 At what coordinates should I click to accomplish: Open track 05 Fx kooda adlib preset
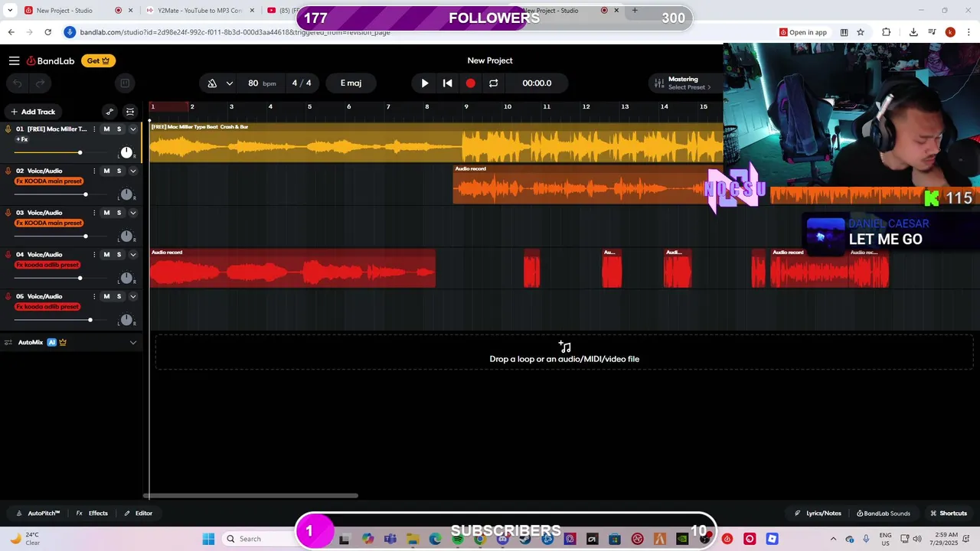[x=47, y=307]
